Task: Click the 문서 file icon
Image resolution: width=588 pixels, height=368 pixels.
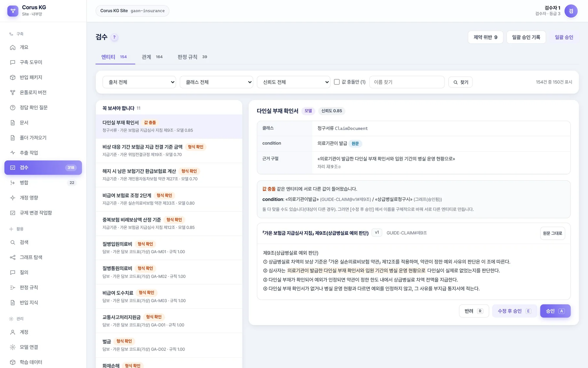Action: pos(13,123)
